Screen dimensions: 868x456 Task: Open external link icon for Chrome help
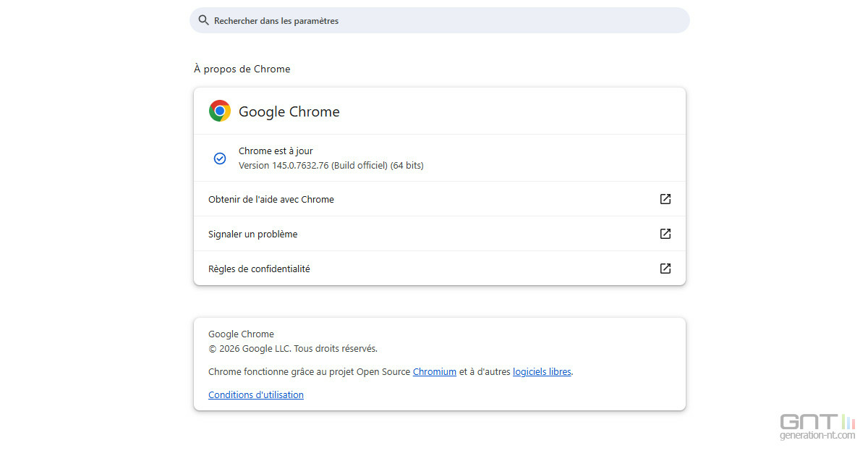[665, 199]
